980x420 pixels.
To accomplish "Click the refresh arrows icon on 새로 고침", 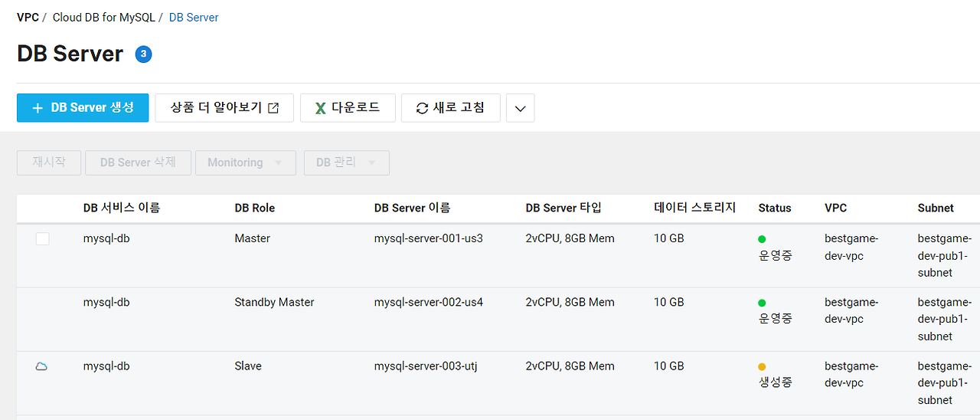I will point(422,108).
